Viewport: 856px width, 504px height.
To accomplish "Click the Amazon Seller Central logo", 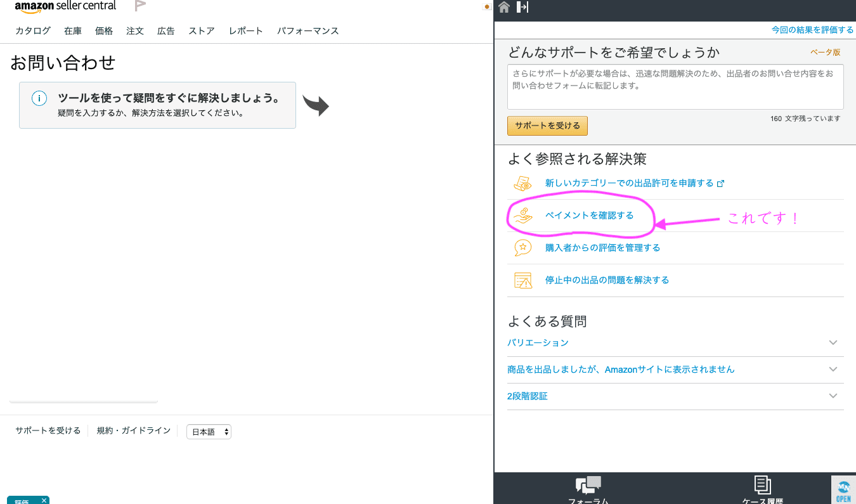I will [x=65, y=7].
